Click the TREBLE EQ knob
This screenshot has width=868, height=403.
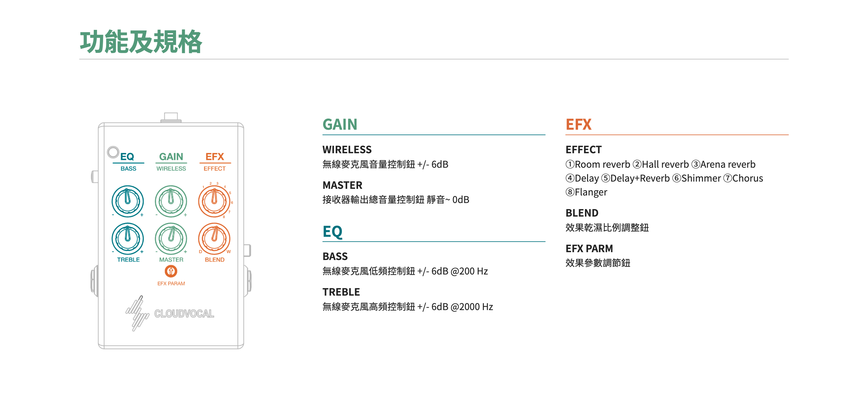(128, 238)
